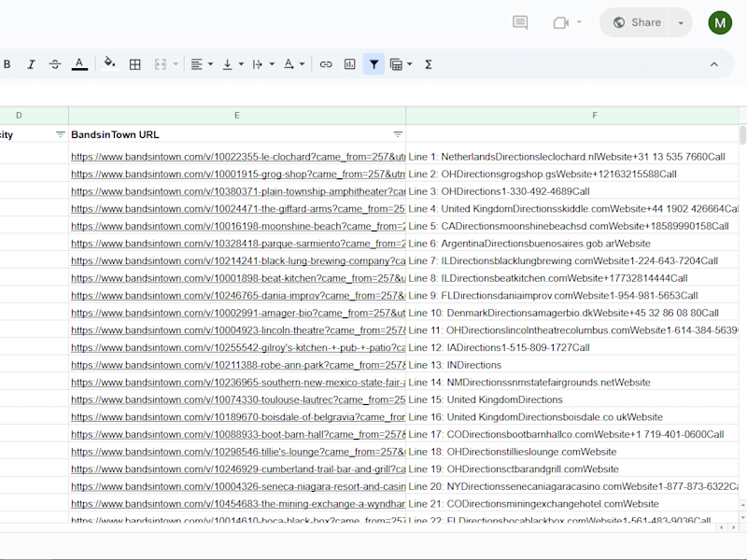This screenshot has width=747, height=560.
Task: Select cell Line 1: NetherlandsDirections
Action: (572, 157)
